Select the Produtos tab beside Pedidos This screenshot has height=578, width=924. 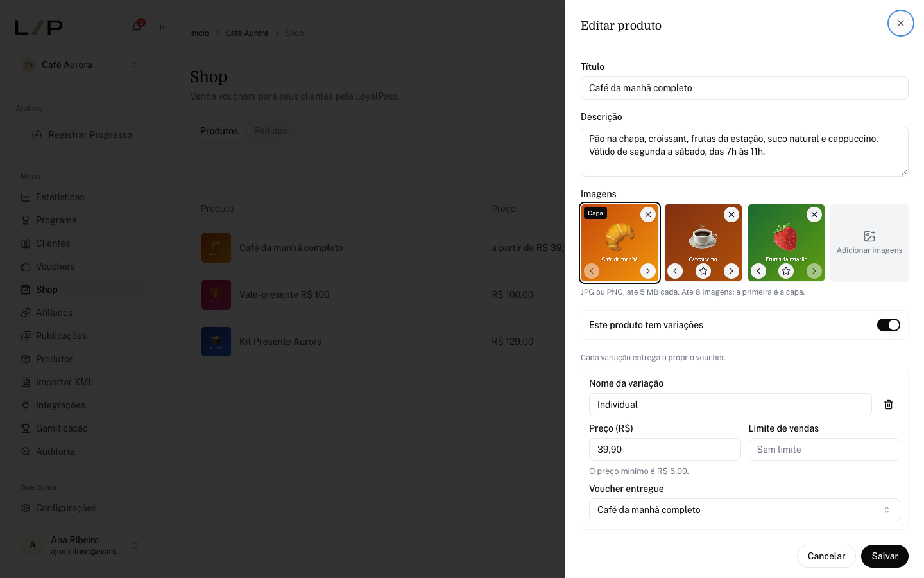click(x=219, y=131)
